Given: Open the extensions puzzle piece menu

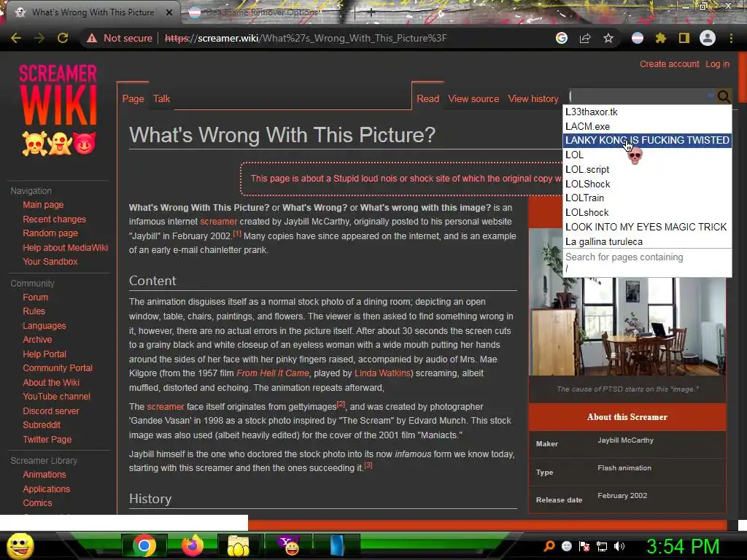Looking at the screenshot, I should pos(661,38).
